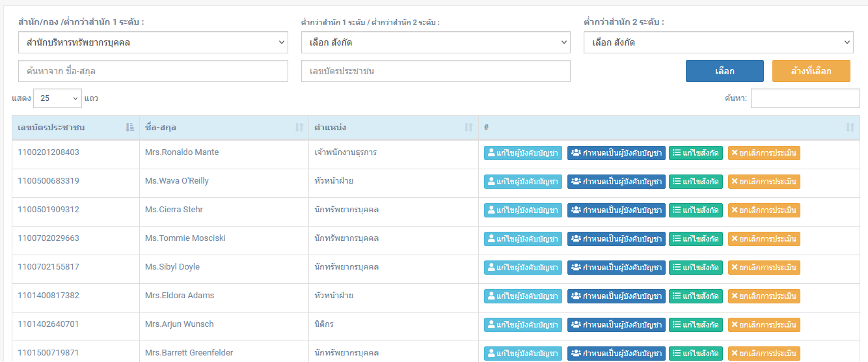Select the name Mrs.Arjun Wunsch

coord(180,324)
